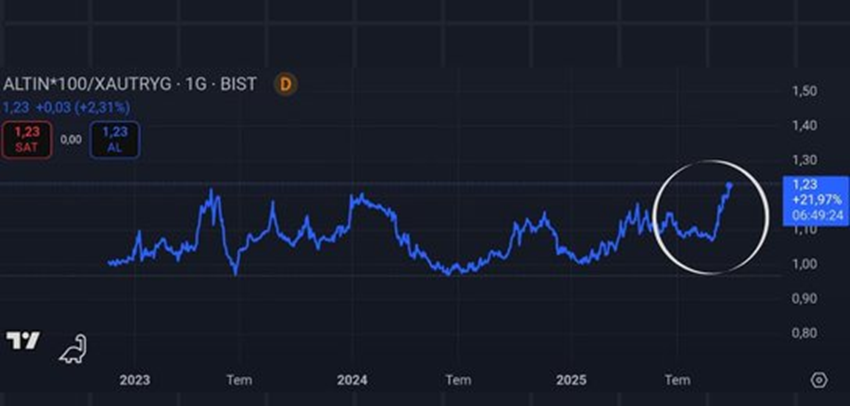Click the orange D badge icon
The height and width of the screenshot is (406, 850).
click(x=286, y=85)
